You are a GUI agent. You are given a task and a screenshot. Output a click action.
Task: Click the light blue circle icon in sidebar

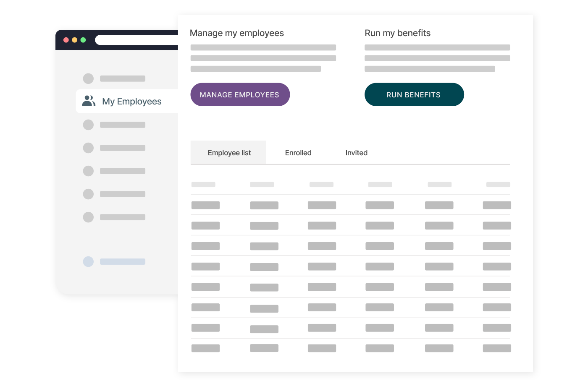click(88, 261)
